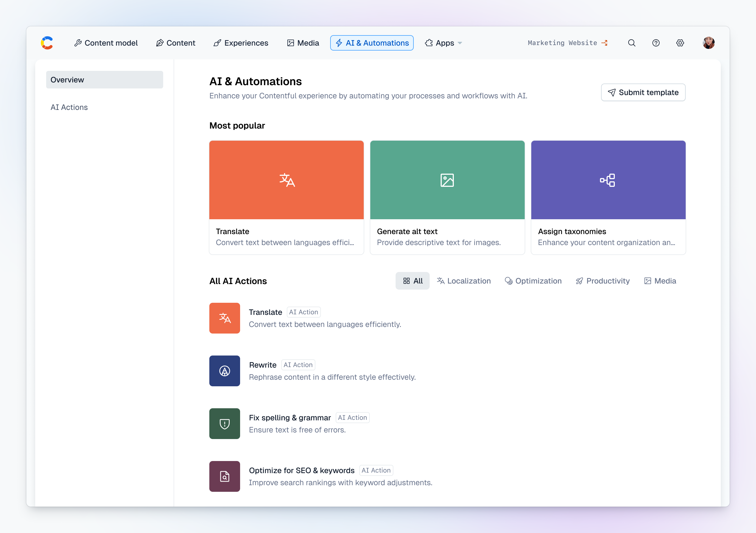Open the help question mark icon
This screenshot has height=533, width=756.
coord(655,43)
